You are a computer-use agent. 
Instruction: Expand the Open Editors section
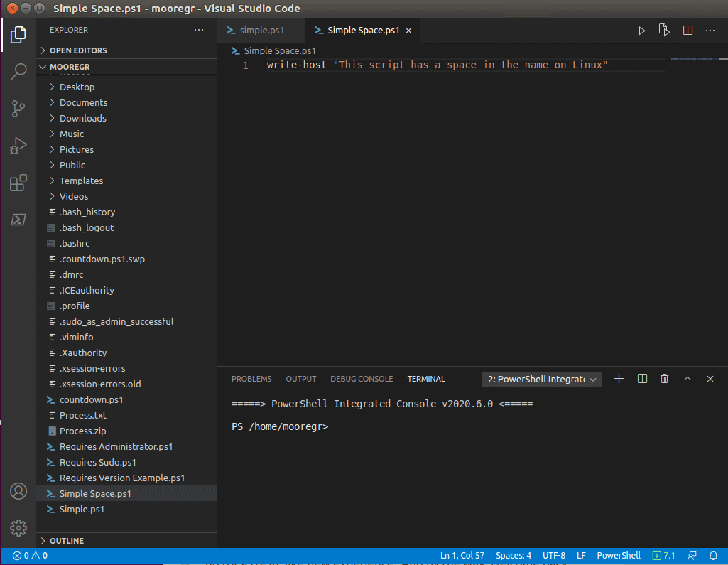[126, 50]
